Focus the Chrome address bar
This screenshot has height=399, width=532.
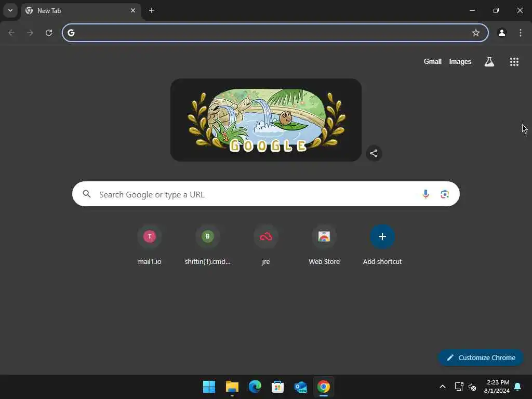(x=275, y=33)
